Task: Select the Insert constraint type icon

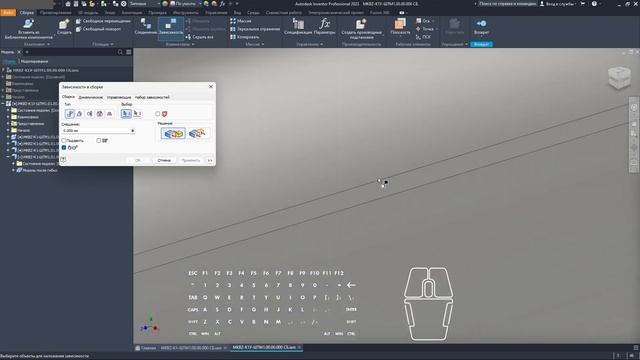Action: [100, 114]
